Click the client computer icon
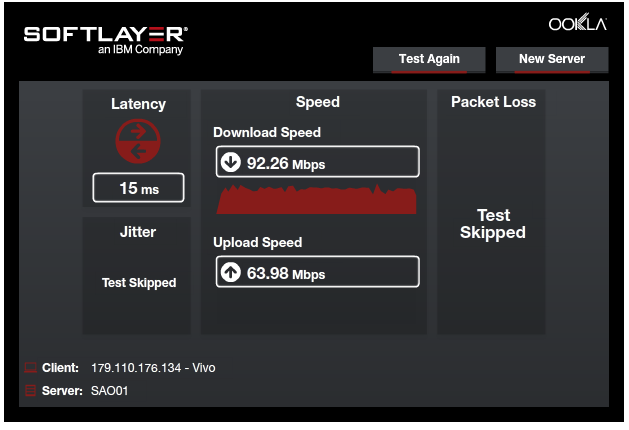The height and width of the screenshot is (430, 629). (30, 368)
